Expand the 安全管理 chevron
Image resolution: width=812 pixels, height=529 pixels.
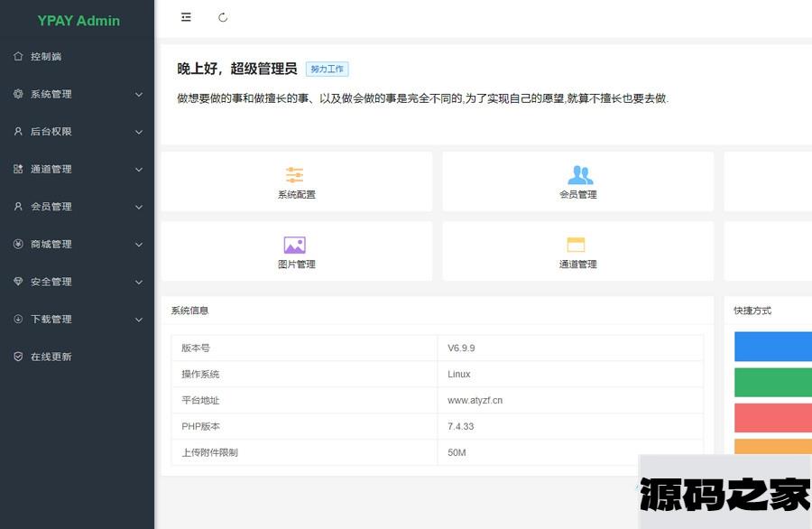click(x=139, y=282)
